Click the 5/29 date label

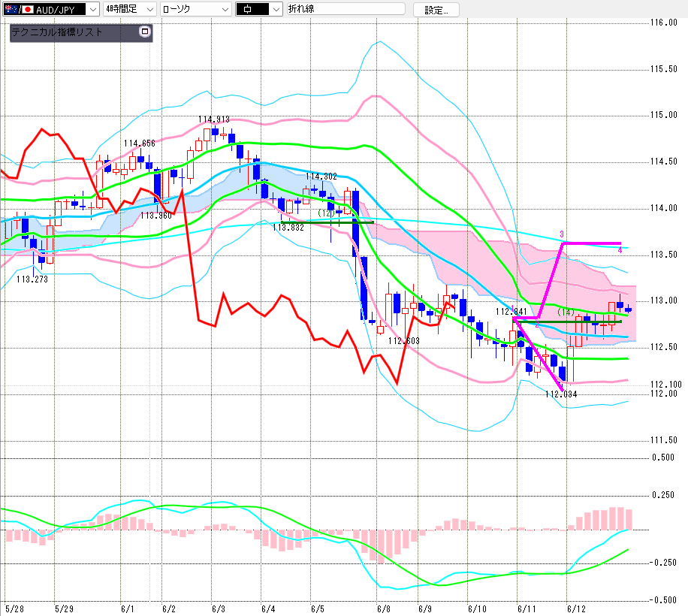(x=64, y=609)
